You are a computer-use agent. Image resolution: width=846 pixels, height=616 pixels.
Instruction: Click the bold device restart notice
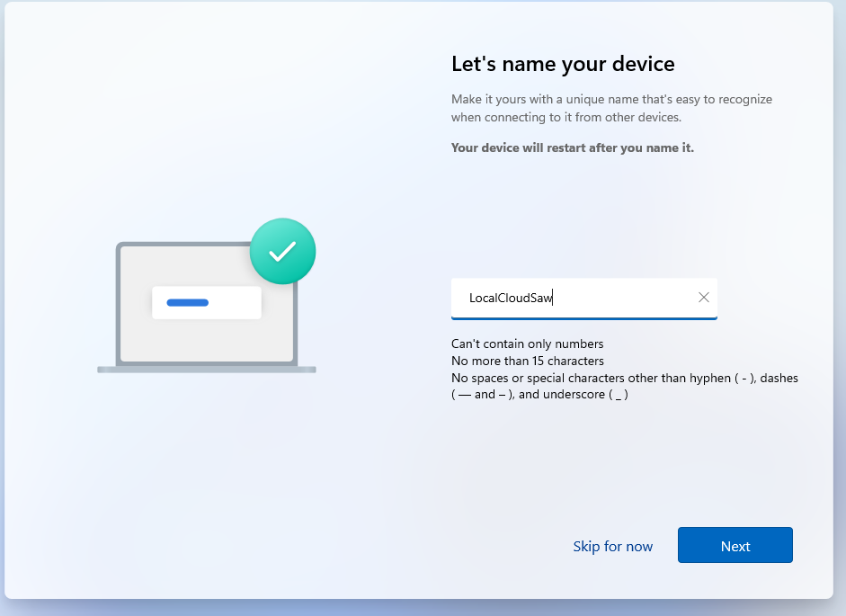point(572,147)
